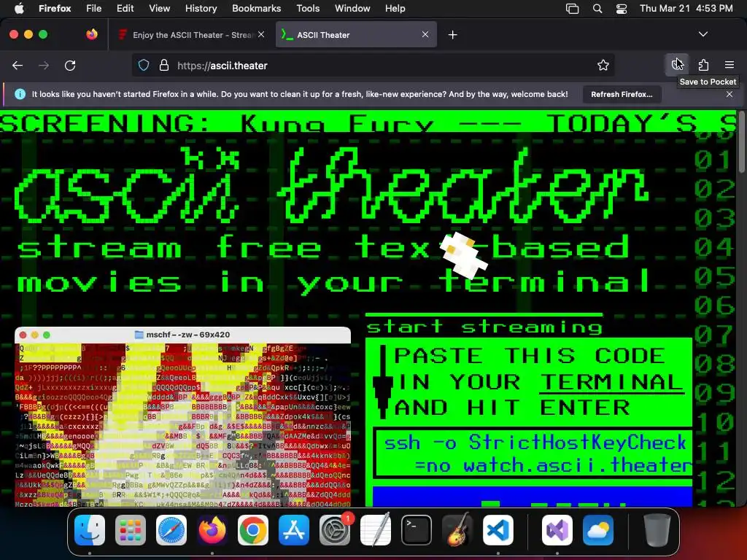This screenshot has width=747, height=560.
Task: Dismiss the Firefox refresh notification bar
Action: pos(729,94)
